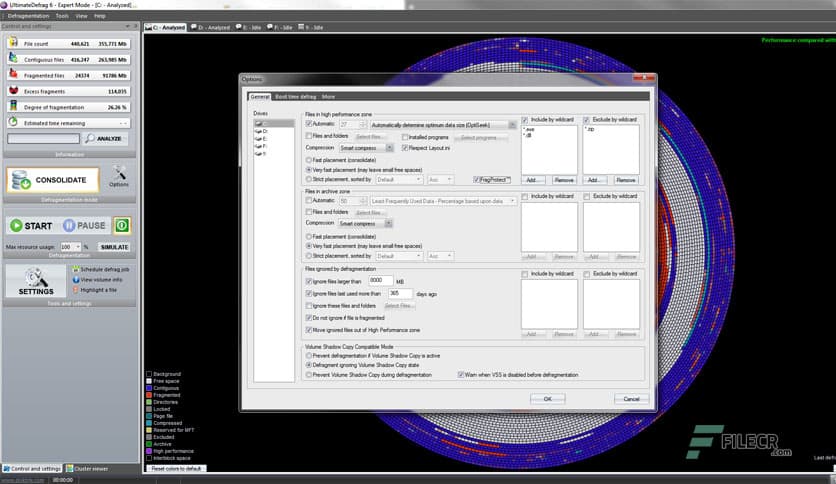Image resolution: width=836 pixels, height=484 pixels.
Task: Toggle Automatic in high performance zone
Action: 309,124
